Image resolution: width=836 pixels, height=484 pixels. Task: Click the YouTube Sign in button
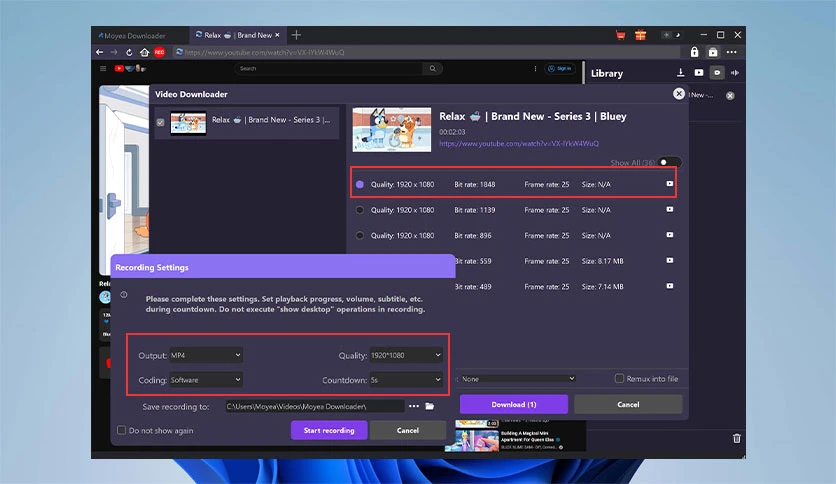[560, 68]
